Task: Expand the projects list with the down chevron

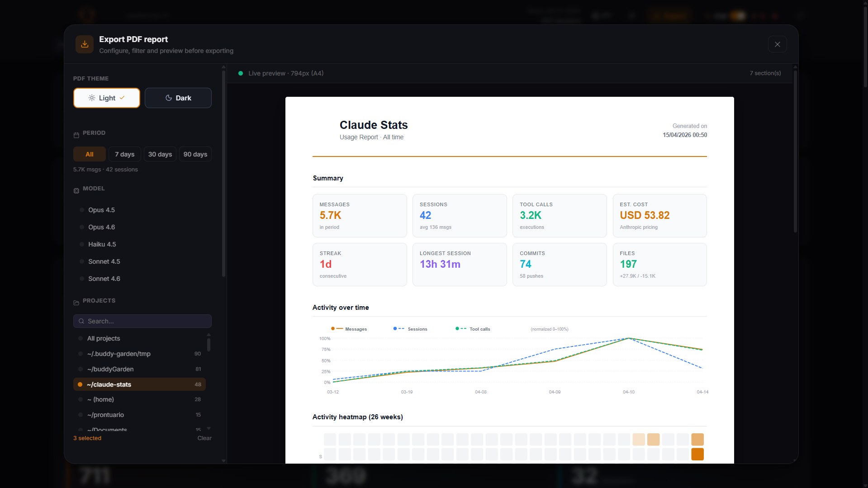Action: coord(209,427)
